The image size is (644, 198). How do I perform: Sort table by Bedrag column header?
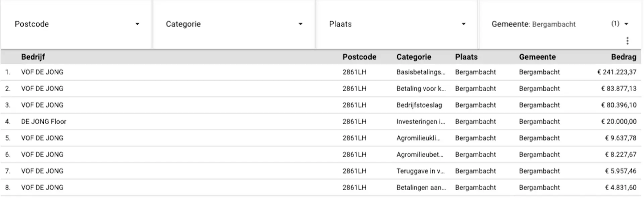pos(624,57)
